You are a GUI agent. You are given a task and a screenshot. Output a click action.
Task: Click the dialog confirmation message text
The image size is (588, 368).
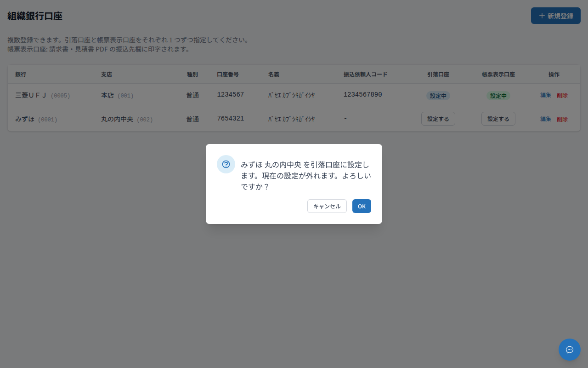point(306,176)
